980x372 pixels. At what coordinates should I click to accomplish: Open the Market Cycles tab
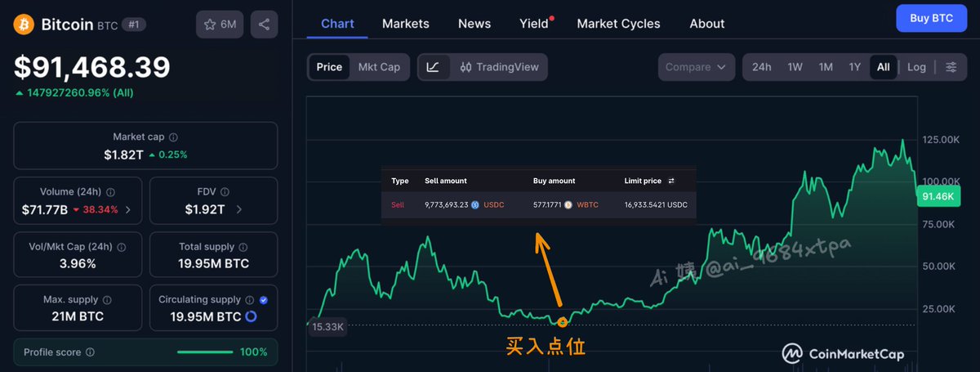click(618, 24)
